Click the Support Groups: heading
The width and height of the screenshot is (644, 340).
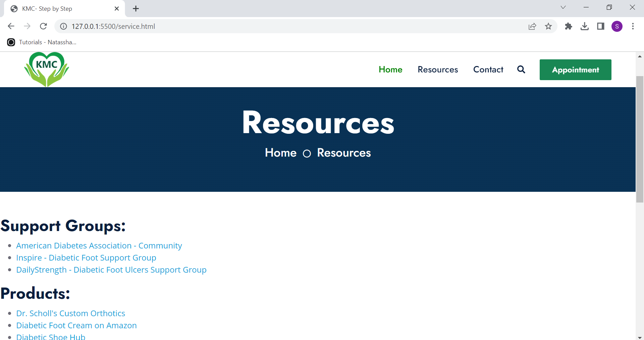click(63, 226)
